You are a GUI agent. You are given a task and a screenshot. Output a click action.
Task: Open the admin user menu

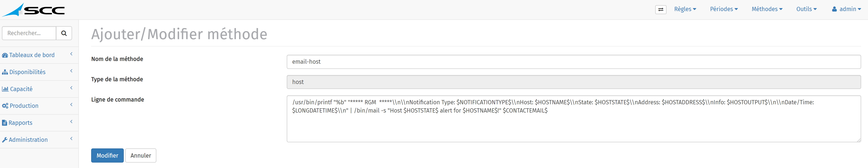pyautogui.click(x=846, y=9)
